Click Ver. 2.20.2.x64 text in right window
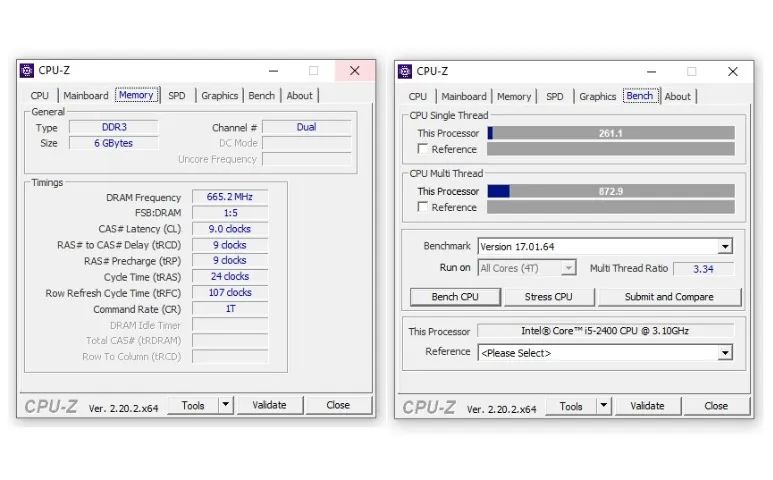The image size is (773, 480). [501, 410]
